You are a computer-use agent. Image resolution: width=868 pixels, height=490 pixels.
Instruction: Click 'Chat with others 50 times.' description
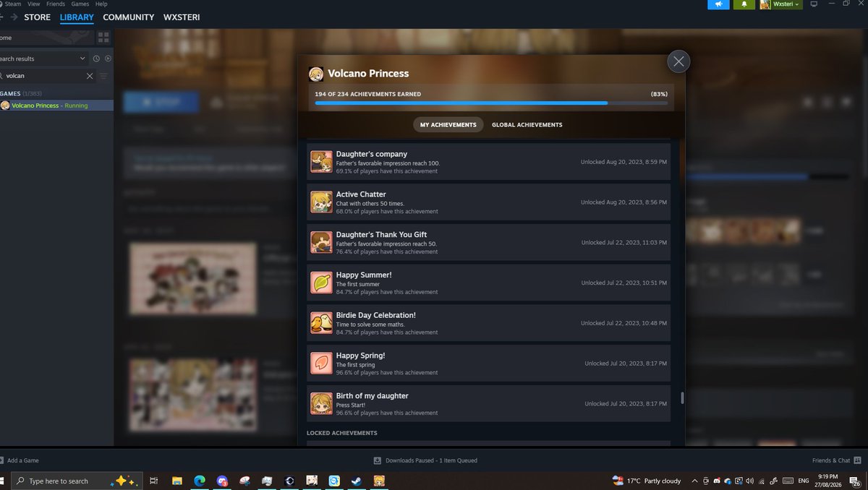[371, 204]
